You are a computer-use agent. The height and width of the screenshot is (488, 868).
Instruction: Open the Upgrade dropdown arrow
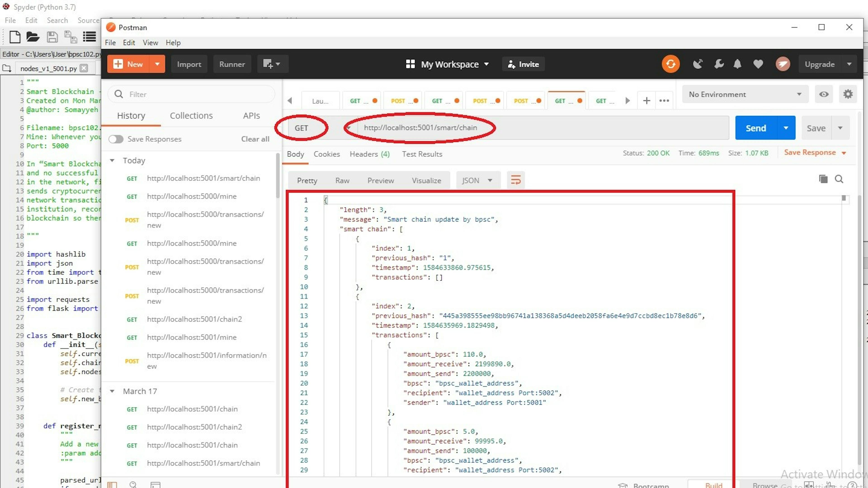849,64
